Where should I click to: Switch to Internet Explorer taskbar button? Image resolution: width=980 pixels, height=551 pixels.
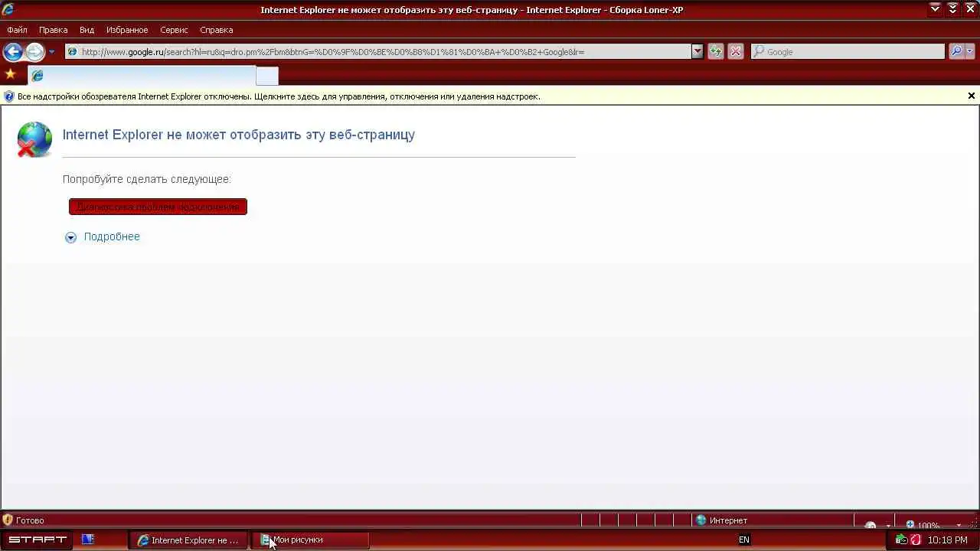pyautogui.click(x=188, y=540)
